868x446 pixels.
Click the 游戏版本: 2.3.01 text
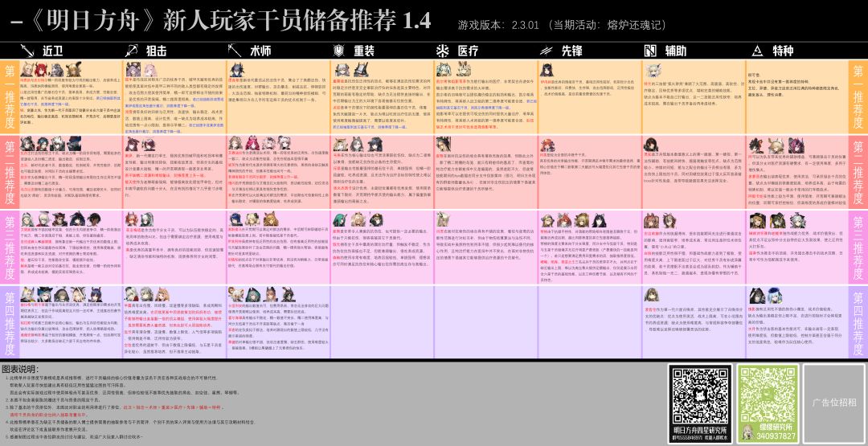click(x=498, y=25)
